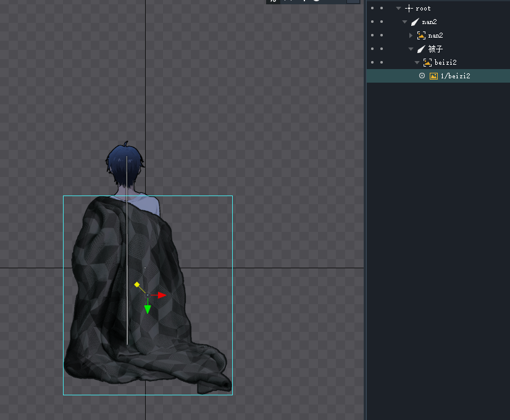
Task: Click the red X-axis translate arrow
Action: pyautogui.click(x=161, y=295)
